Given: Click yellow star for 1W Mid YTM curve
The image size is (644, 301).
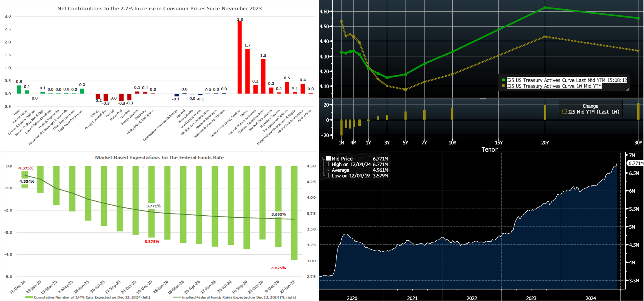Looking at the screenshot, I should (x=503, y=86).
